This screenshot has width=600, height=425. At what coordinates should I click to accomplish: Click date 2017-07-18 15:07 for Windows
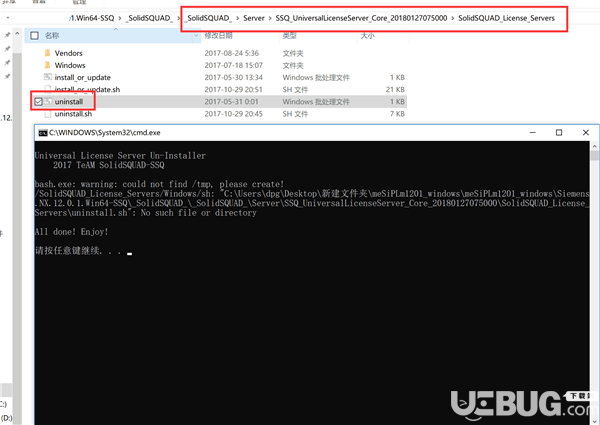233,65
